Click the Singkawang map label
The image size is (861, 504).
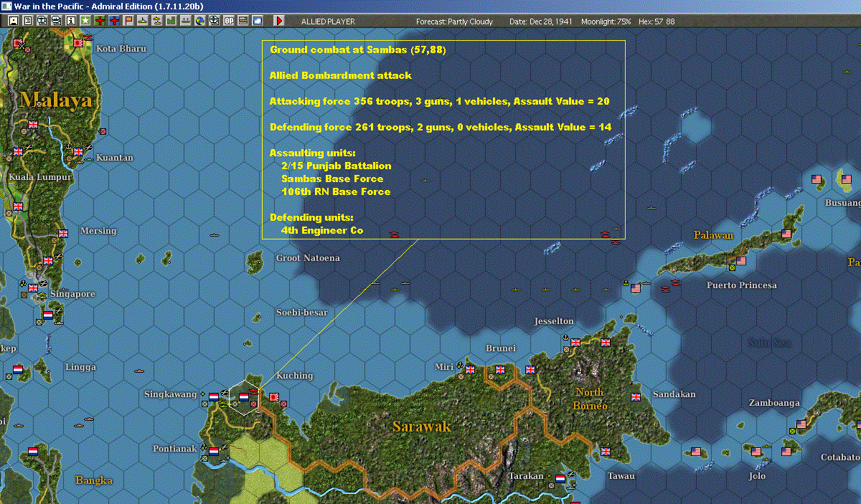pyautogui.click(x=170, y=394)
